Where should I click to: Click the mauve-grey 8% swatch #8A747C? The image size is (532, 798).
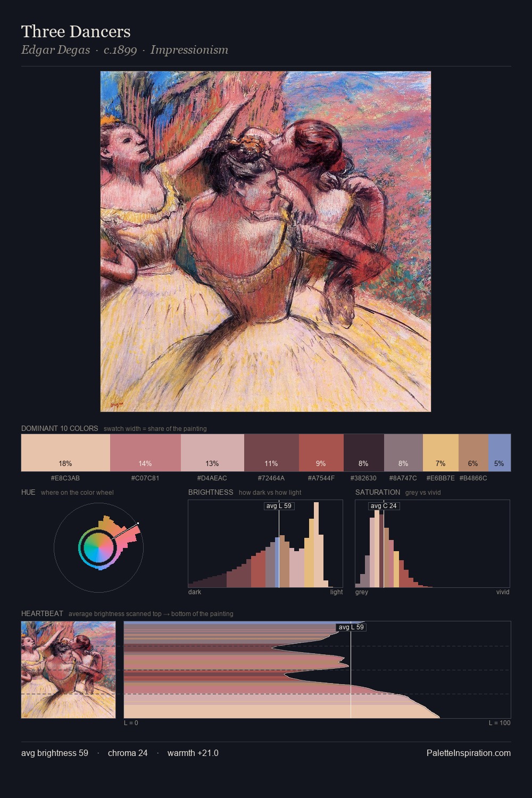pos(403,453)
